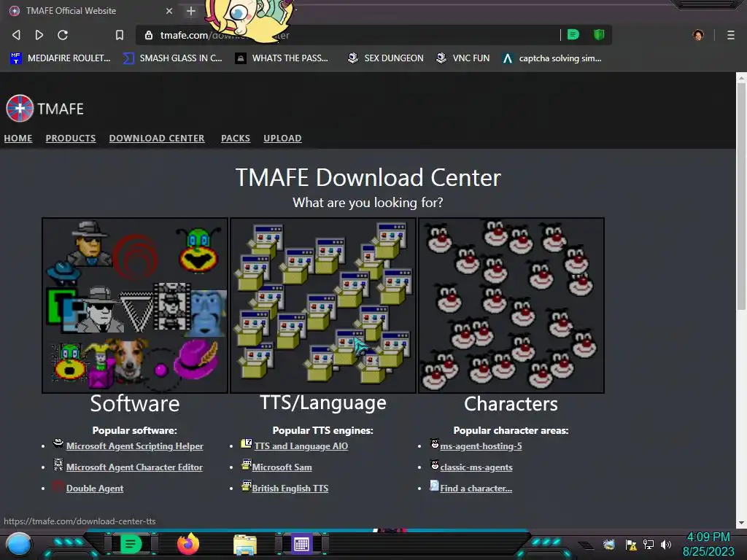Screen dimensions: 747x560
Task: Open classic-ms-agents link
Action: point(476,467)
